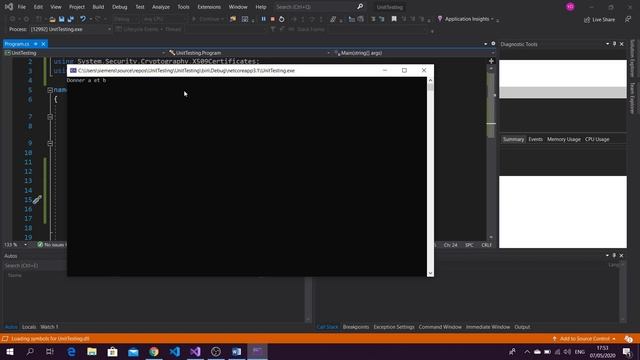This screenshot has width=640, height=360.
Task: Open the Extensions menu
Action: (209, 7)
